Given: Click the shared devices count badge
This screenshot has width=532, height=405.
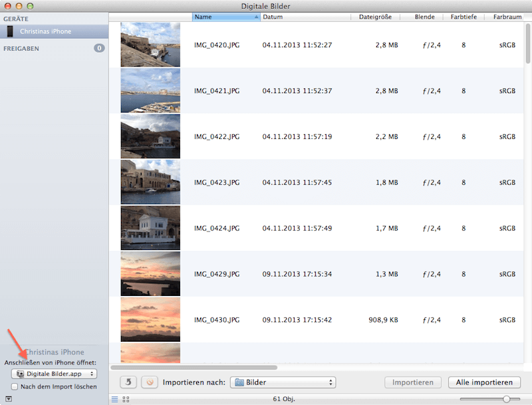Looking at the screenshot, I should tap(99, 48).
